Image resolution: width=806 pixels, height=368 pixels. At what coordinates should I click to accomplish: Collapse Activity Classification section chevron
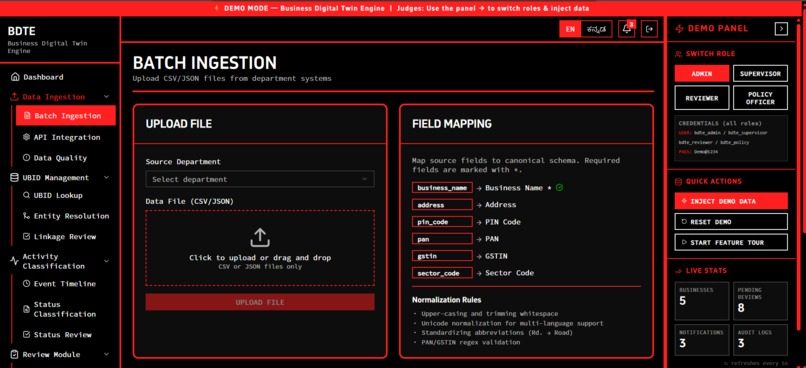pos(106,261)
